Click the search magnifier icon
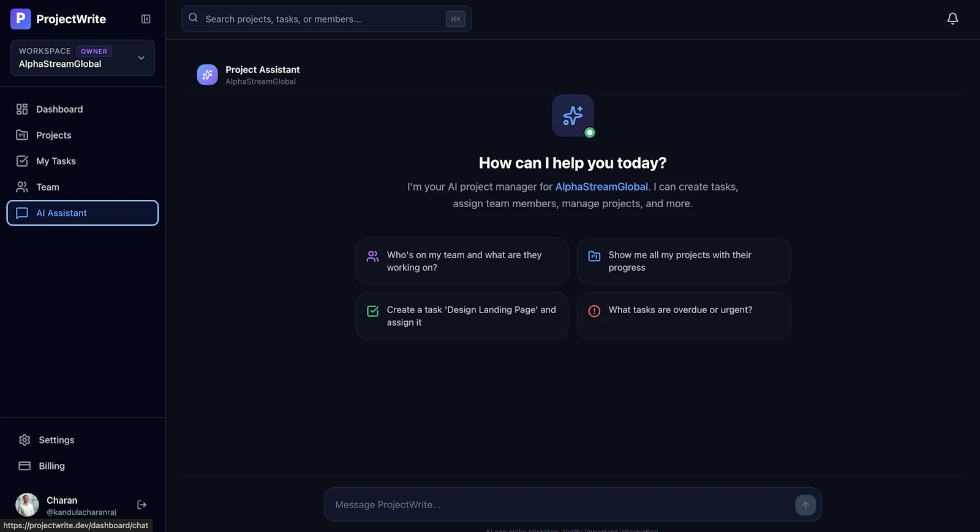Screen dimensions: 980x532 point(193,18)
